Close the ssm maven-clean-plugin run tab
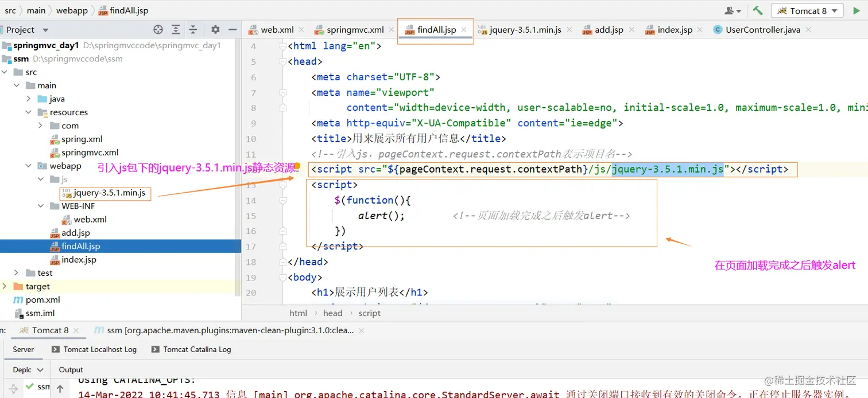 pyautogui.click(x=362, y=330)
